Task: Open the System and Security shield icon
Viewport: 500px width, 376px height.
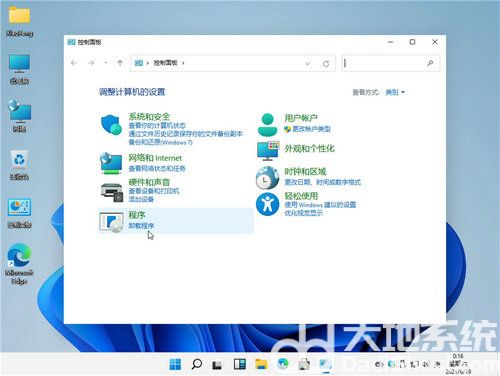Action: pos(111,125)
